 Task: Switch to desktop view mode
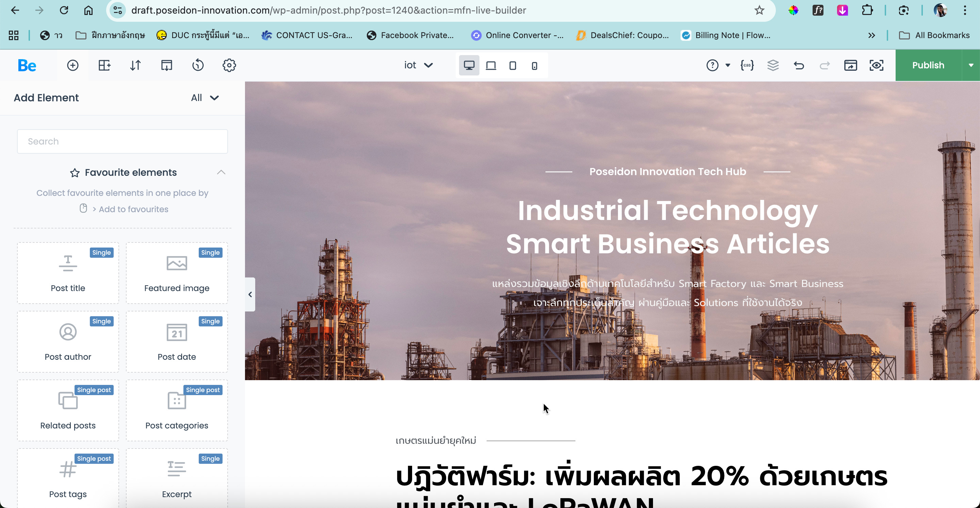pyautogui.click(x=469, y=65)
